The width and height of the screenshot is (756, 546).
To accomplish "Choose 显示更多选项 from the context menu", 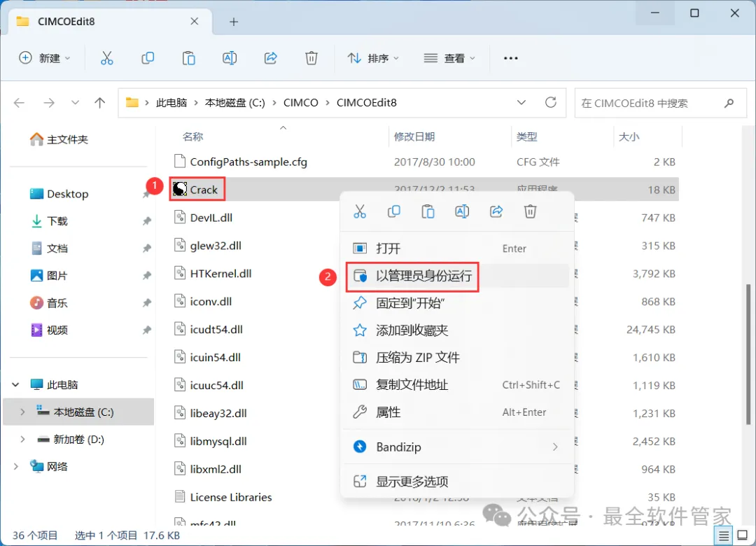I will click(x=457, y=482).
